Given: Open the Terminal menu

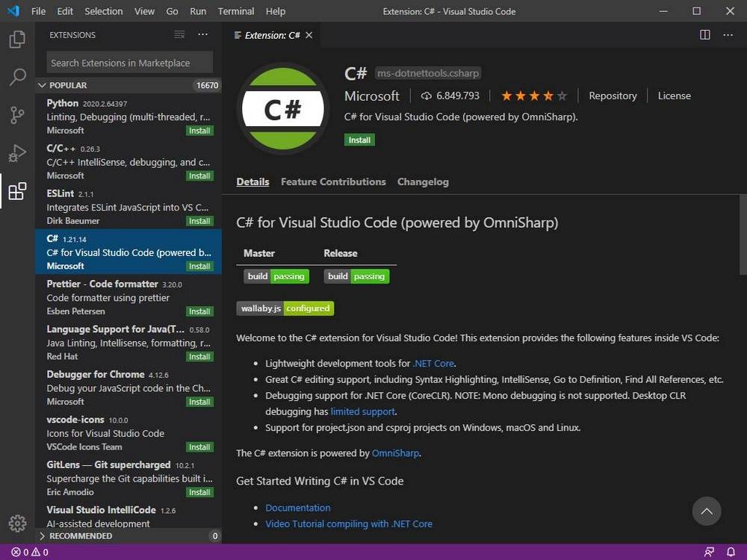Looking at the screenshot, I should pyautogui.click(x=236, y=11).
